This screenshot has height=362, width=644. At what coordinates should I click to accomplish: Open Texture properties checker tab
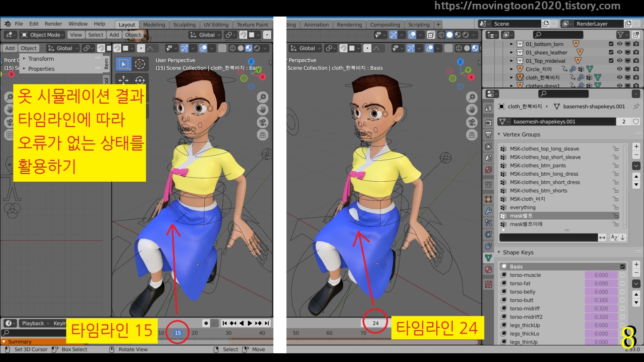click(x=488, y=284)
